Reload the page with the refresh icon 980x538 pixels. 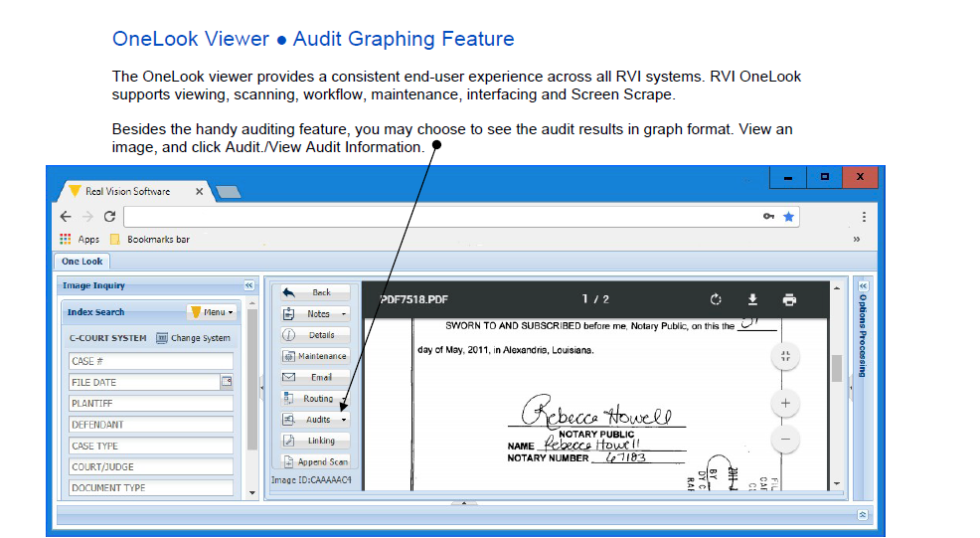(x=110, y=217)
